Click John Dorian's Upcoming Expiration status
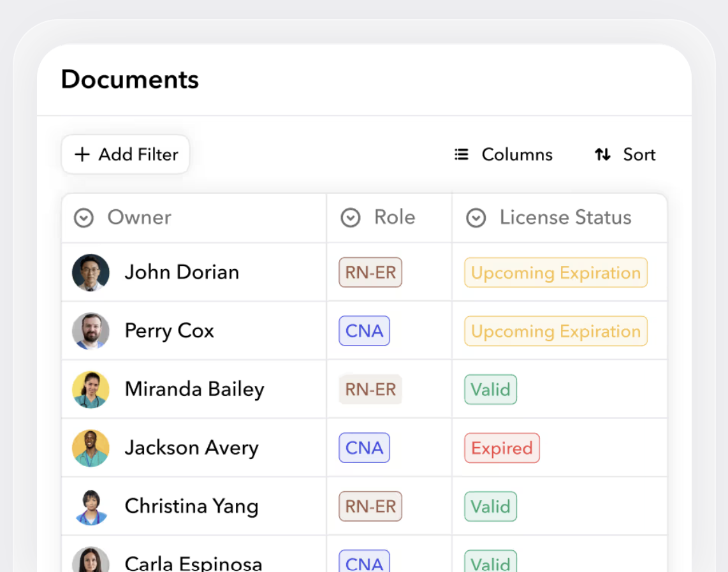Viewport: 728px width, 572px height. [x=556, y=272]
